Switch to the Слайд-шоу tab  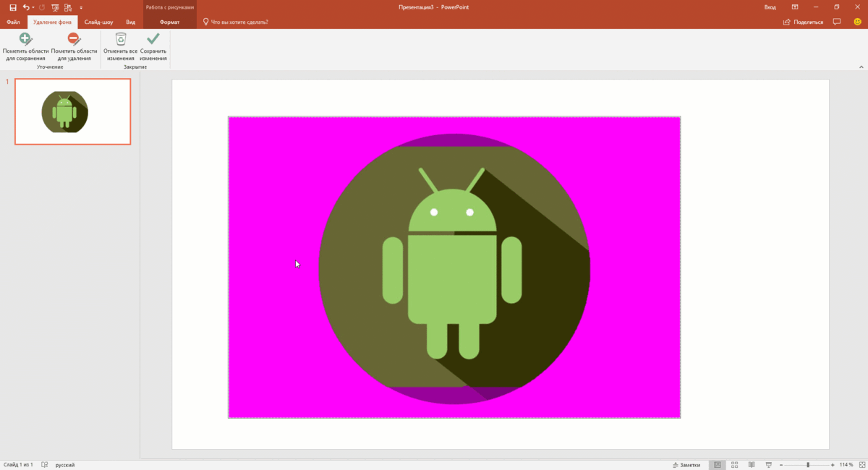point(98,22)
